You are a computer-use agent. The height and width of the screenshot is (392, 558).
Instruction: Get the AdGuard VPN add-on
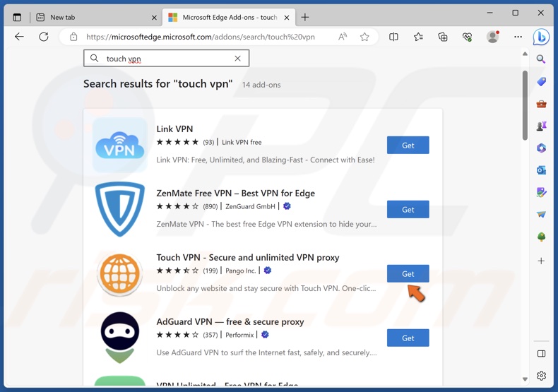[x=408, y=338]
